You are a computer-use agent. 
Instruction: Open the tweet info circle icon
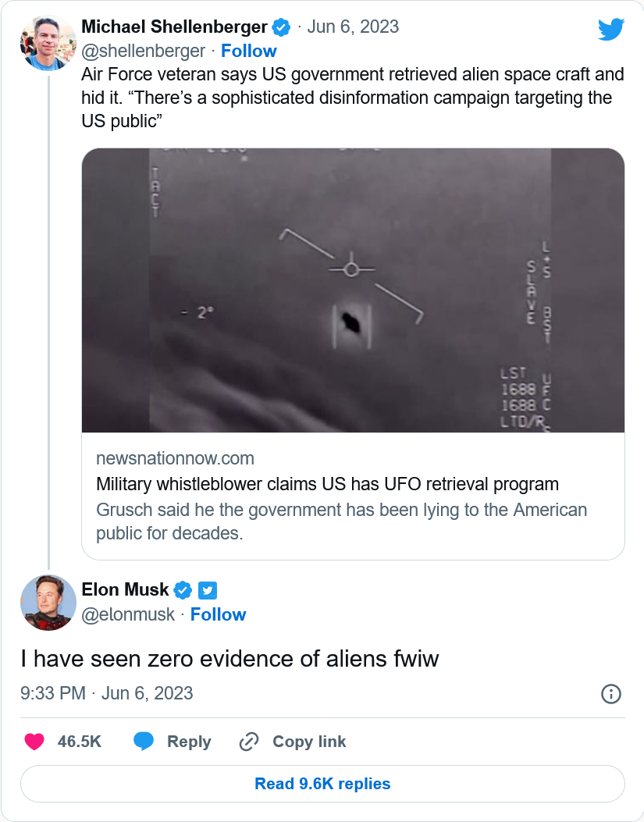[611, 693]
